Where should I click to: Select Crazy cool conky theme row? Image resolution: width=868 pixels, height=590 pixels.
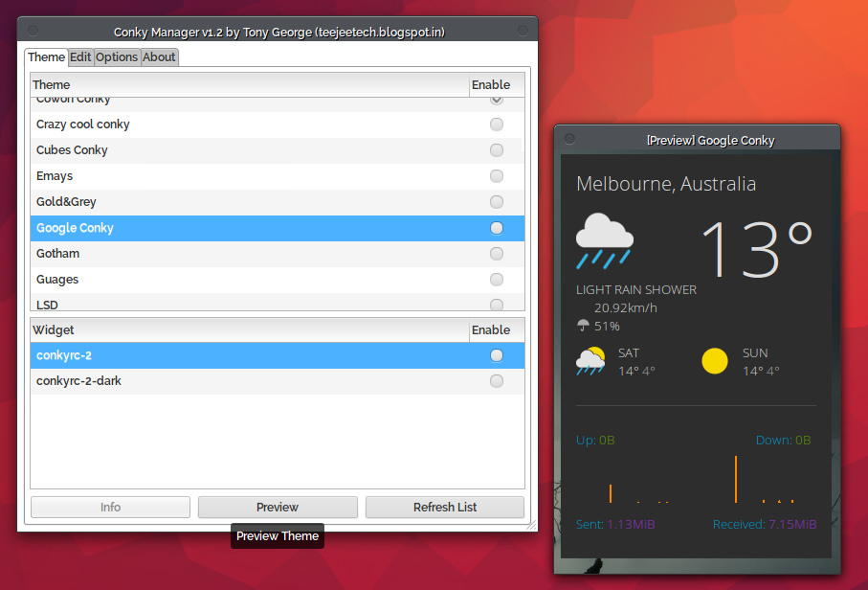pos(83,125)
